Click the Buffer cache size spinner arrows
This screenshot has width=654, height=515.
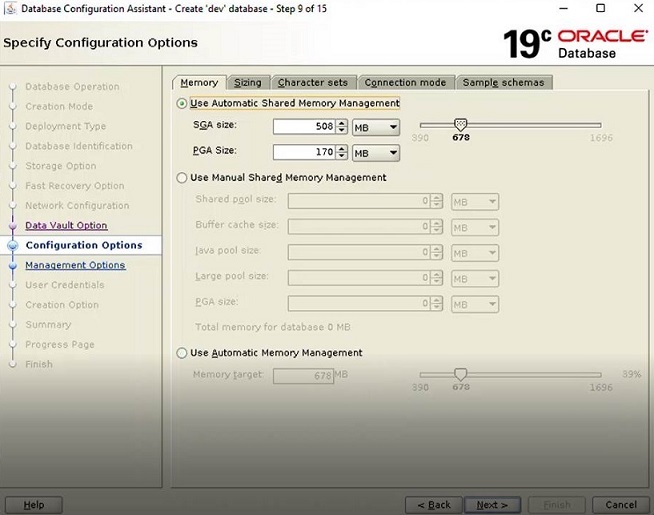pyautogui.click(x=437, y=226)
